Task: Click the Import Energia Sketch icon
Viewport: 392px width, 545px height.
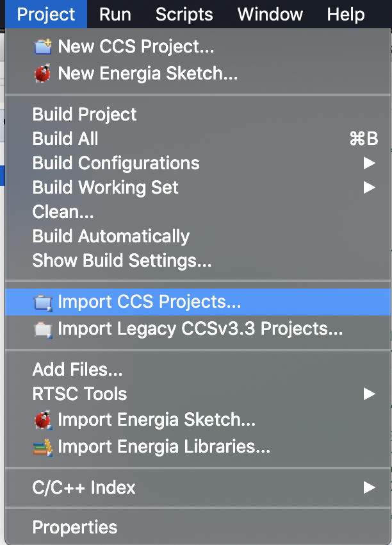Action: pos(43,420)
